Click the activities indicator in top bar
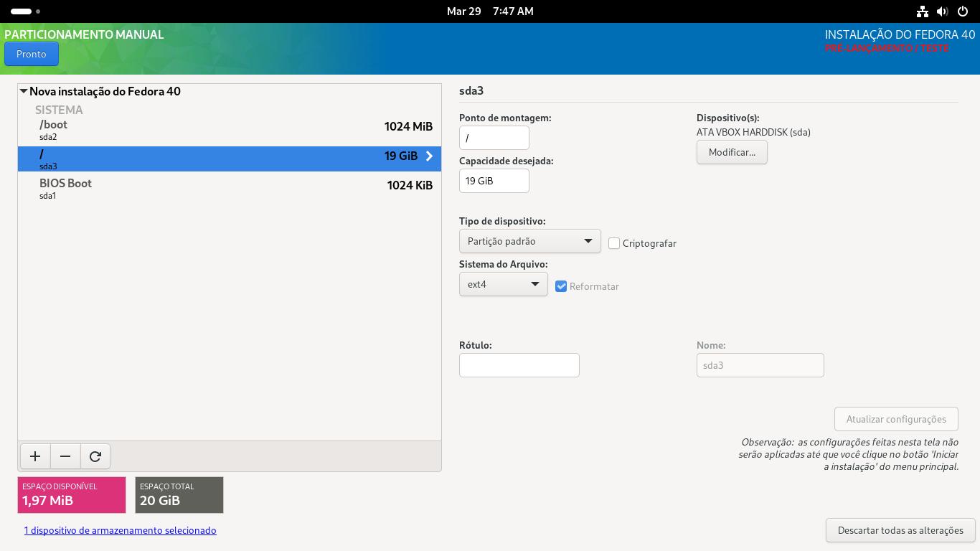This screenshot has width=980, height=551. [26, 11]
